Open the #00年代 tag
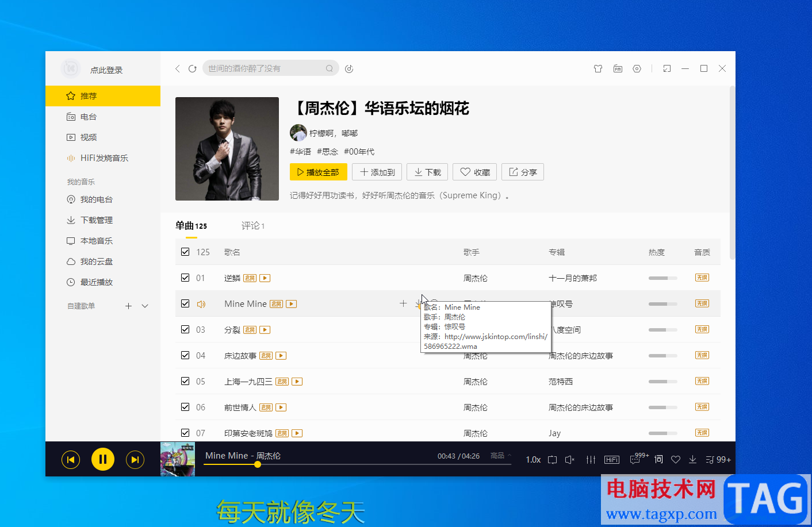This screenshot has width=812, height=527. [359, 152]
